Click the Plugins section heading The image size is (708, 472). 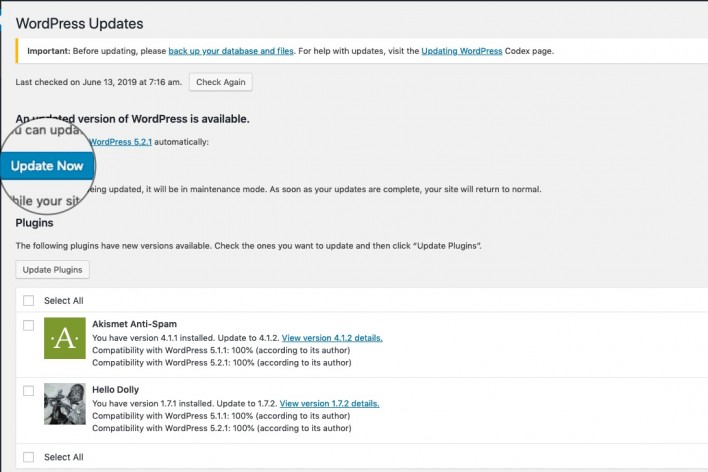pos(34,223)
